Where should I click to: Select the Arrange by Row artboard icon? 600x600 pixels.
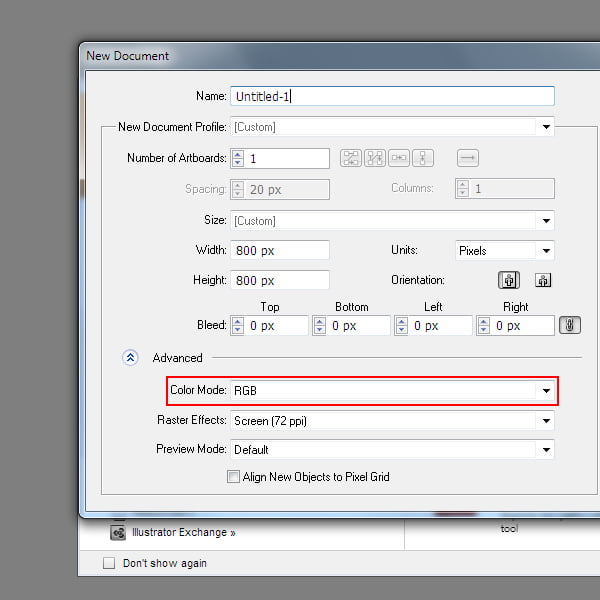[399, 158]
